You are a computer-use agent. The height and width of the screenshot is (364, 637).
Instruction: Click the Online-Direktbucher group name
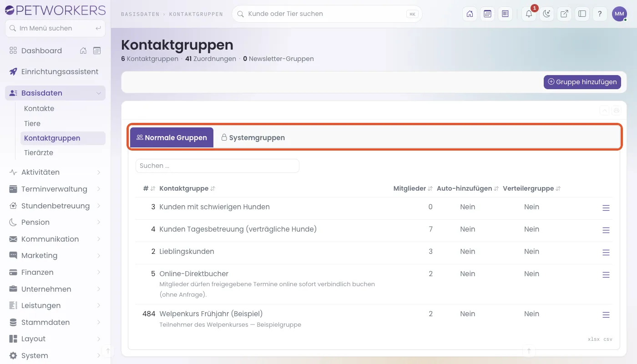(194, 274)
